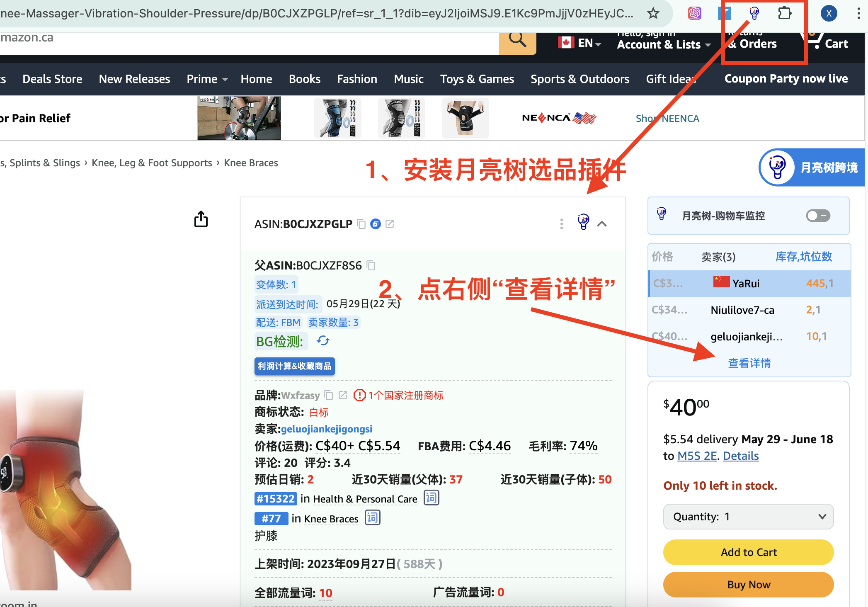Open the blue bookmark browser extension
The width and height of the screenshot is (868, 607).
(724, 13)
